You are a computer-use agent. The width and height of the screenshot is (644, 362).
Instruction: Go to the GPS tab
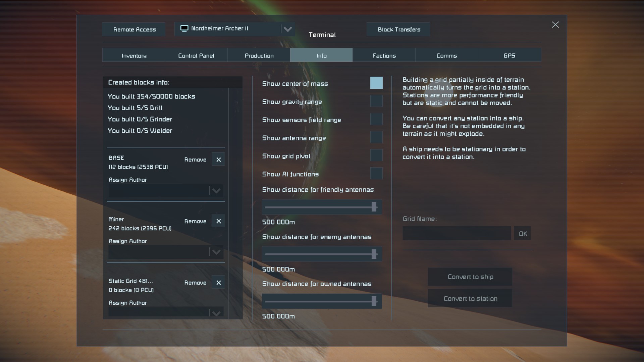[x=509, y=55]
